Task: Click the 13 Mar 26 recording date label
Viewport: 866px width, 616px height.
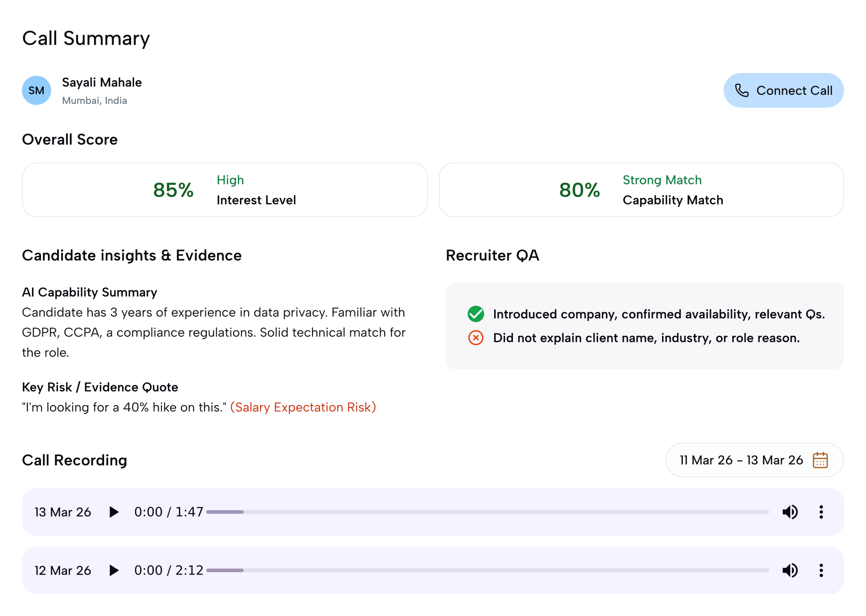Action: coord(63,512)
